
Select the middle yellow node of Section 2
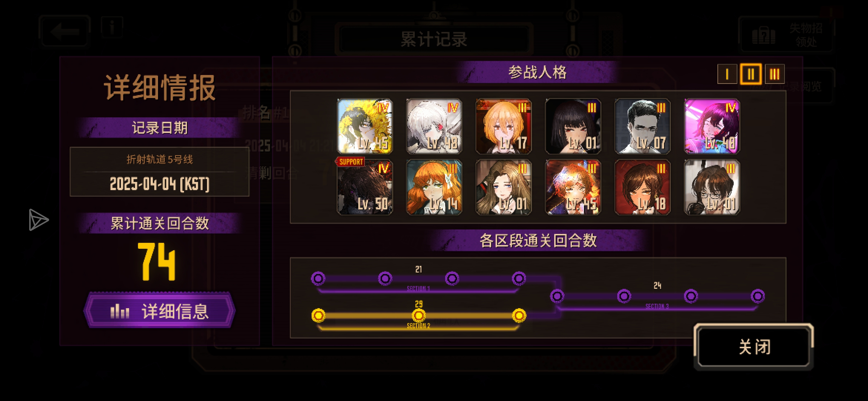(x=419, y=316)
